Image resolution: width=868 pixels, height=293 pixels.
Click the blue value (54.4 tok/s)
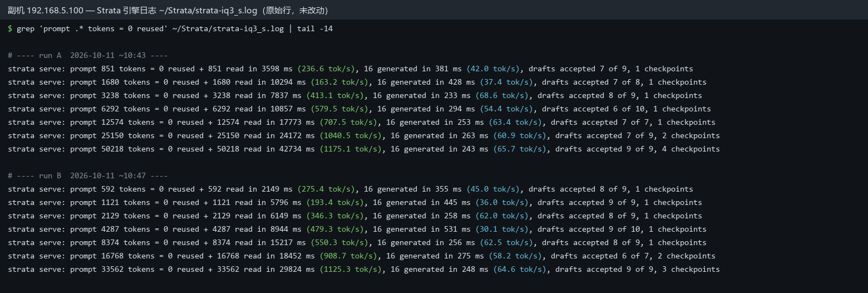tap(506, 109)
